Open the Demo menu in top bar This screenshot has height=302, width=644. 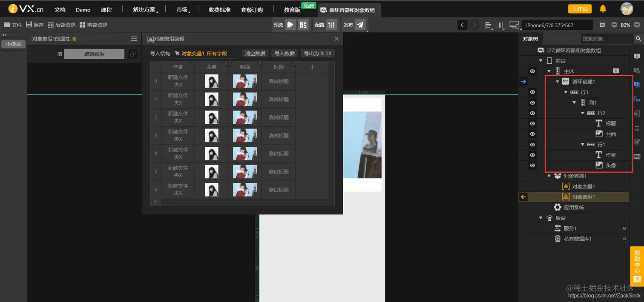83,9
